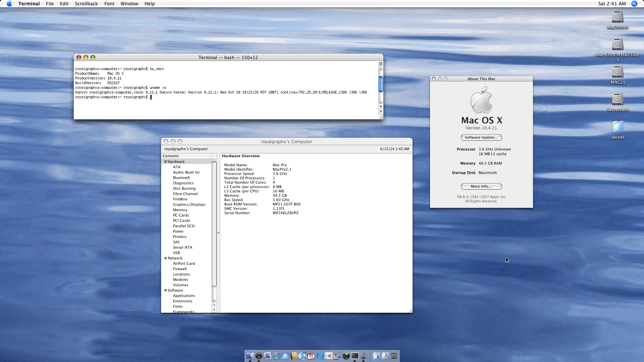644x362 pixels.
Task: Open Address Book in the Dock
Action: 294,356
